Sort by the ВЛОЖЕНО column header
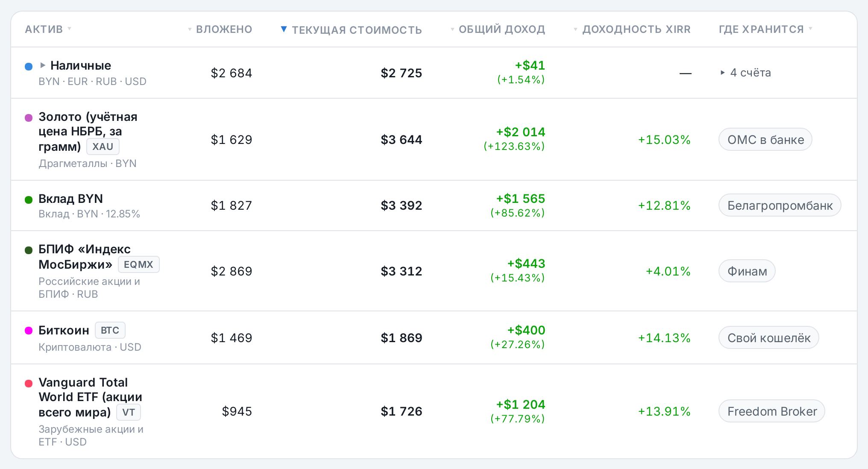868x469 pixels. tap(220, 29)
